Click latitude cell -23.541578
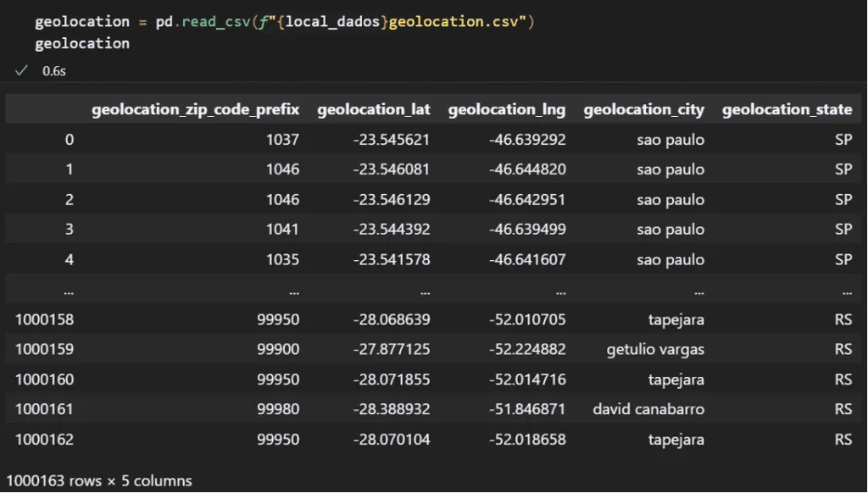 [x=392, y=259]
